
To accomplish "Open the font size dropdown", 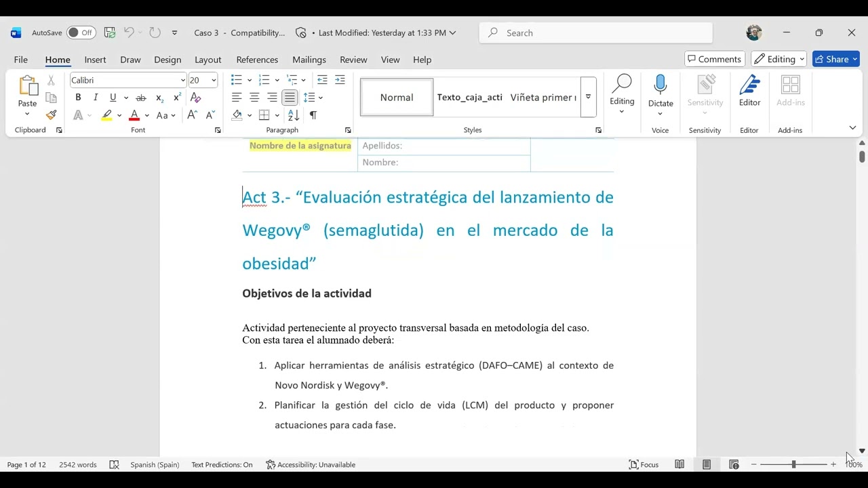I will (214, 80).
